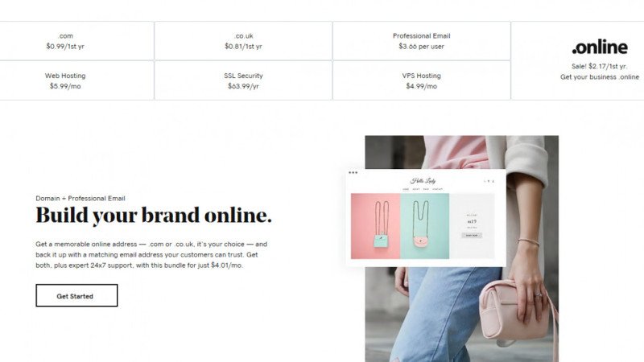Click 'Get your business .online' text
Image resolution: width=644 pixels, height=362 pixels.
pos(600,76)
